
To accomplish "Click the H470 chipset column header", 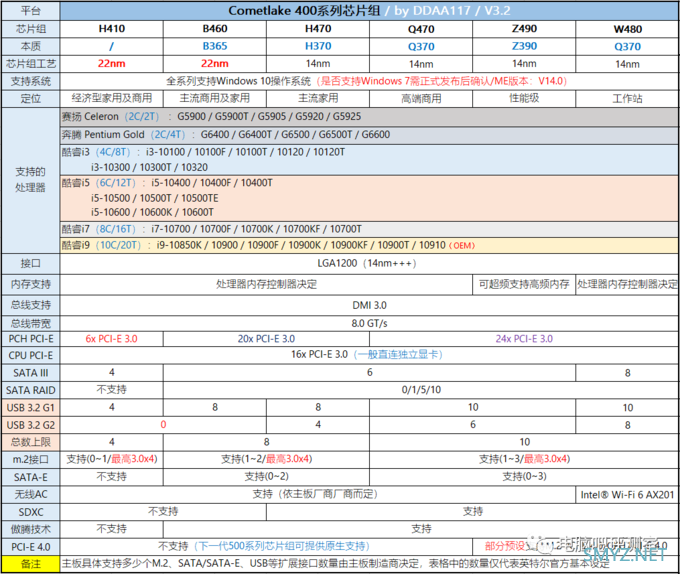I will pyautogui.click(x=318, y=29).
